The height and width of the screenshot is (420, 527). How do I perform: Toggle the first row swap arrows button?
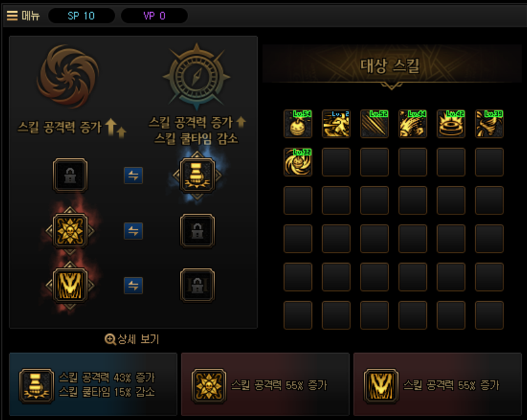click(x=133, y=176)
